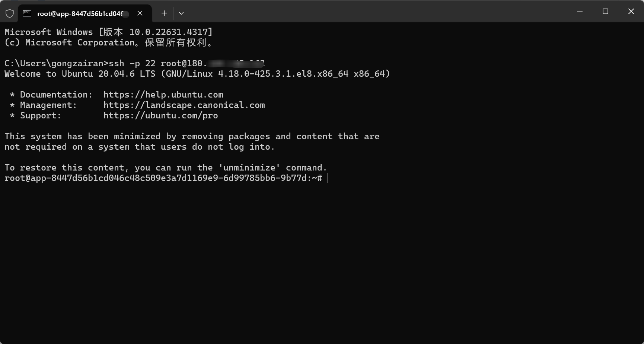Open the ubuntu.com/pro support link
644x344 pixels.
[x=160, y=115]
